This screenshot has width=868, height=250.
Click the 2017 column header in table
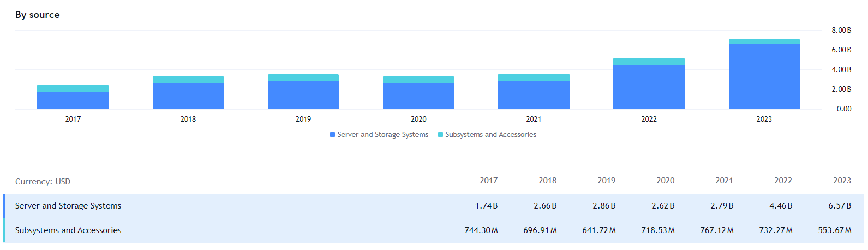point(488,181)
